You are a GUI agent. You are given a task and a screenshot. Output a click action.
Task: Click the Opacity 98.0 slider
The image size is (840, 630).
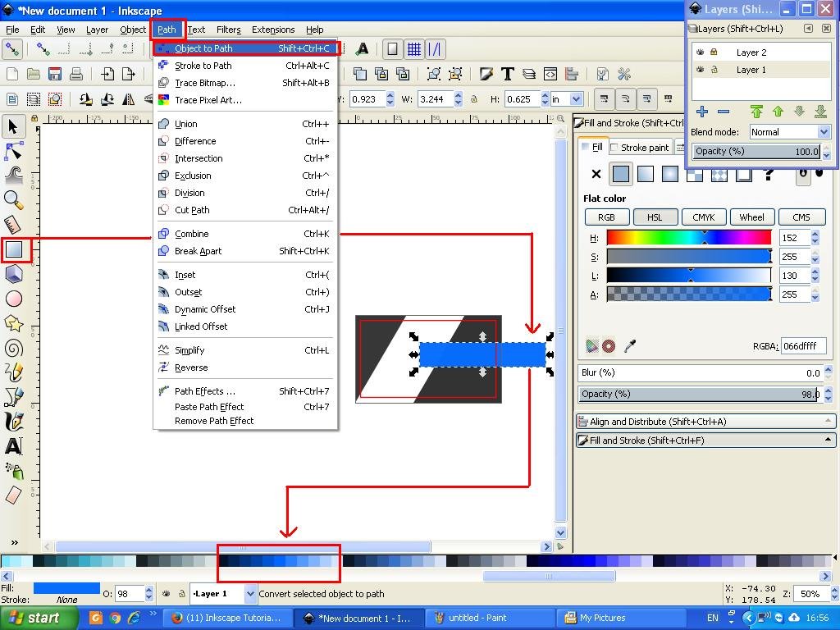[701, 395]
